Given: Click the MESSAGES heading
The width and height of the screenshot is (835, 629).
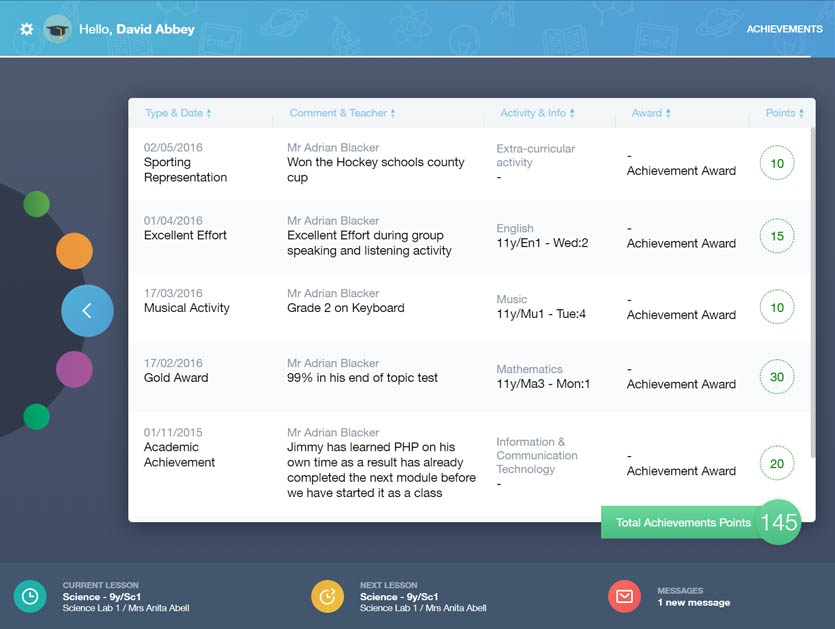Looking at the screenshot, I should tap(680, 591).
